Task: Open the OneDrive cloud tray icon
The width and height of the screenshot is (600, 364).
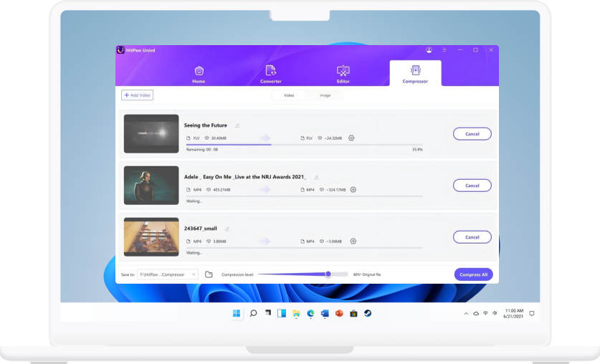Action: [x=476, y=314]
